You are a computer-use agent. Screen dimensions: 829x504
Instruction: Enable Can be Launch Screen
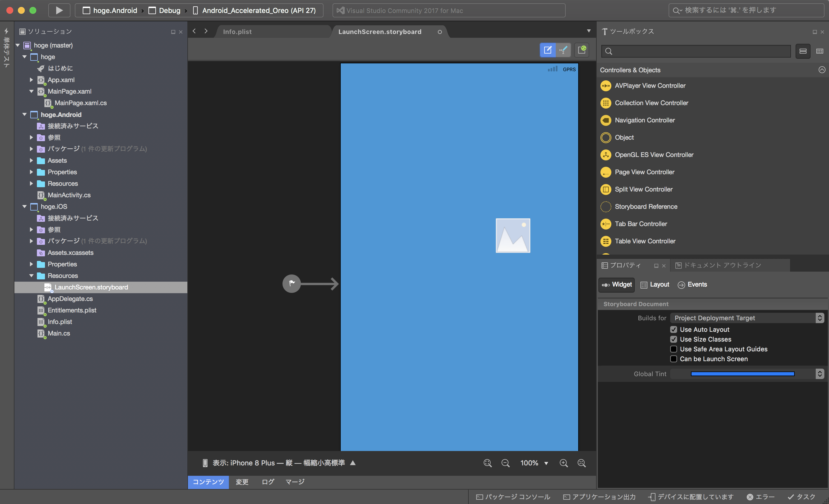[674, 359]
